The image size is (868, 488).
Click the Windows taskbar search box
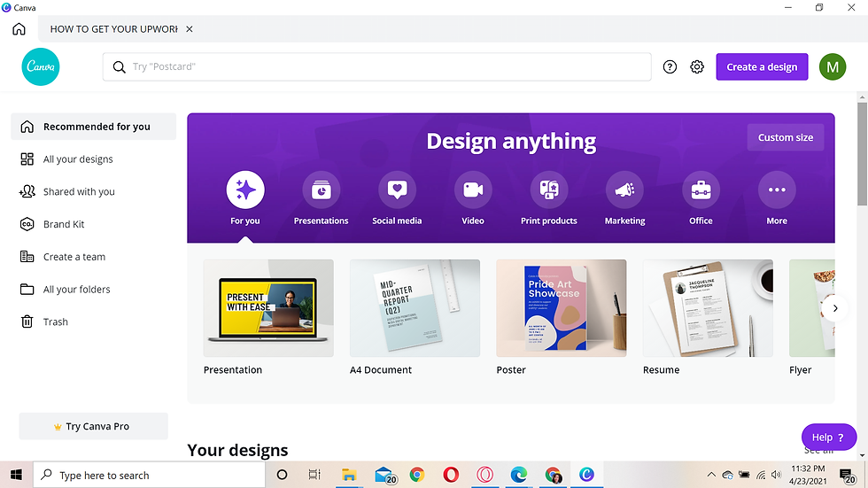point(150,475)
